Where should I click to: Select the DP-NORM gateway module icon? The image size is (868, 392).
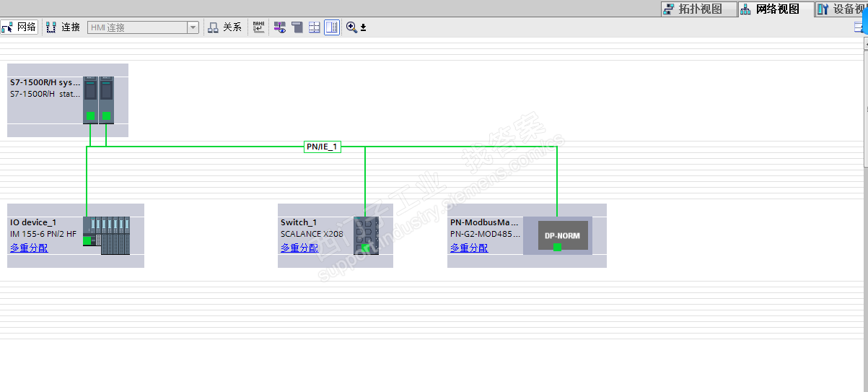pyautogui.click(x=563, y=235)
